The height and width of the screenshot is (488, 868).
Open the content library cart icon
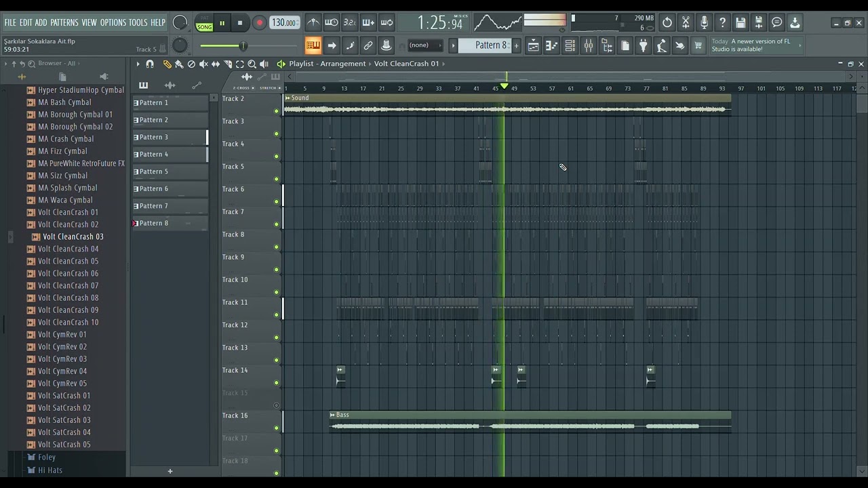click(698, 45)
